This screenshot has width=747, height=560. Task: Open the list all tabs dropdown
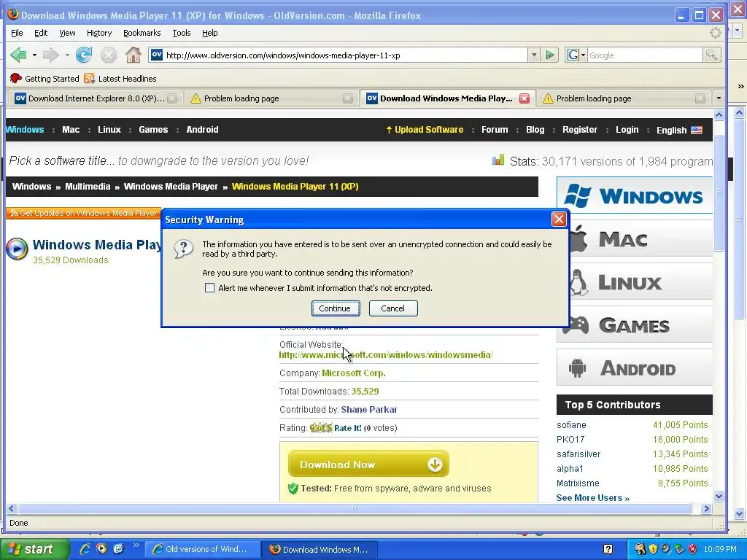[719, 98]
